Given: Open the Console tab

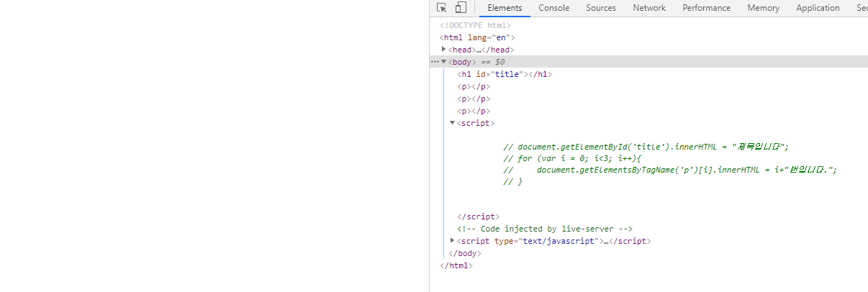Looking at the screenshot, I should point(554,8).
